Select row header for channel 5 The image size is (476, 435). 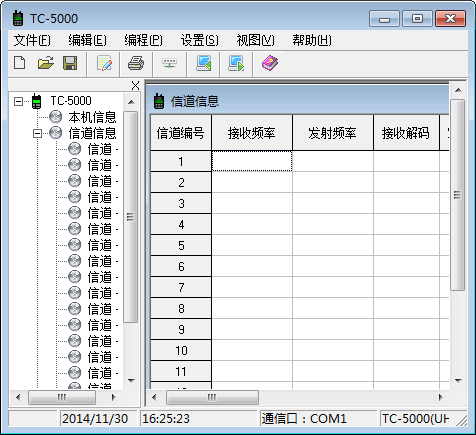pos(181,245)
